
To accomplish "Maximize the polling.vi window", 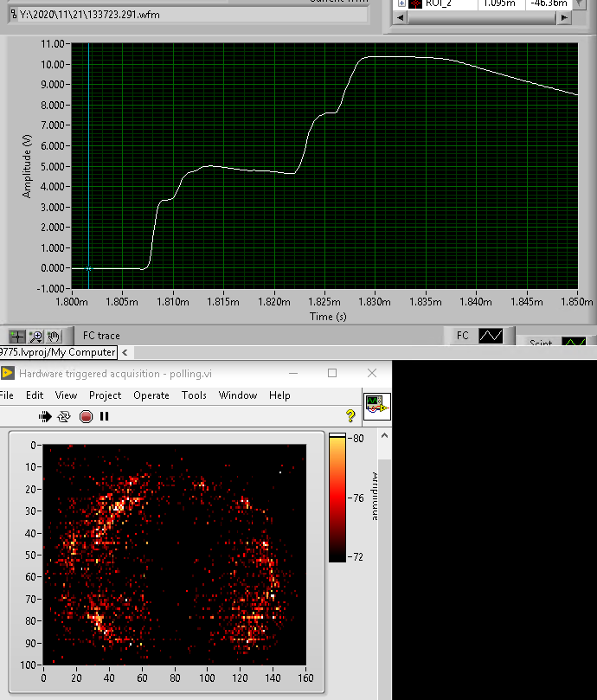I will coord(332,373).
